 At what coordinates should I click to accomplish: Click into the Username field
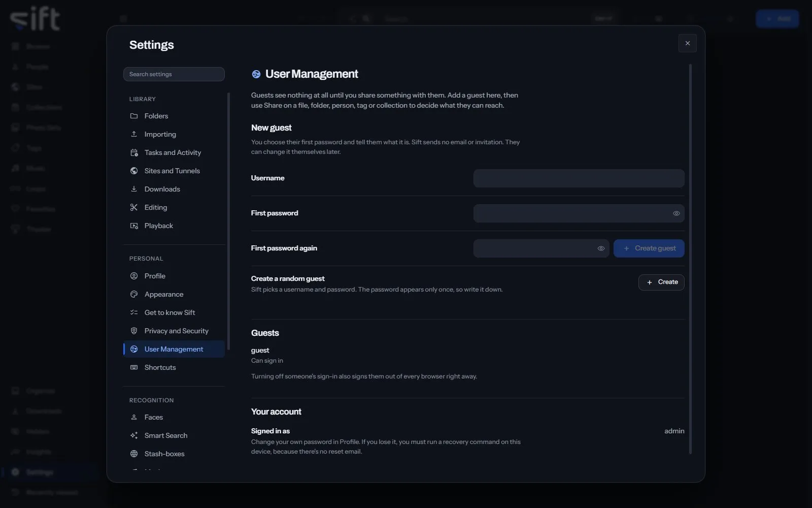[579, 178]
